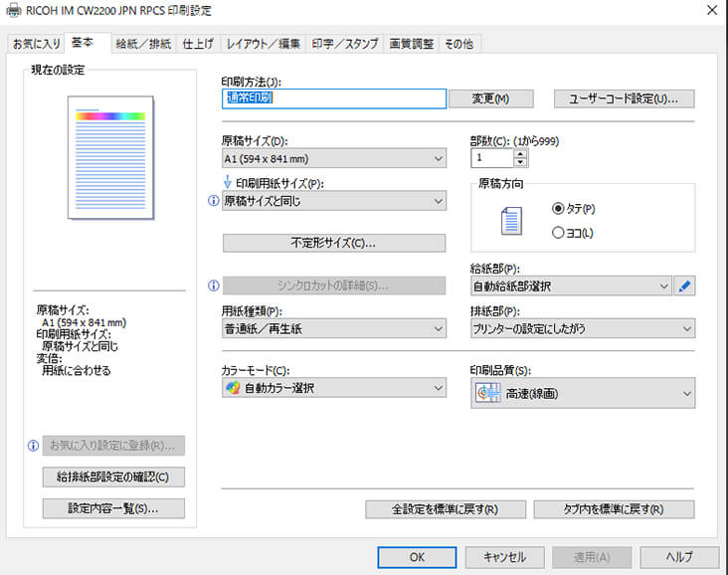Switch to the 給紙/排紙 tab

click(143, 44)
